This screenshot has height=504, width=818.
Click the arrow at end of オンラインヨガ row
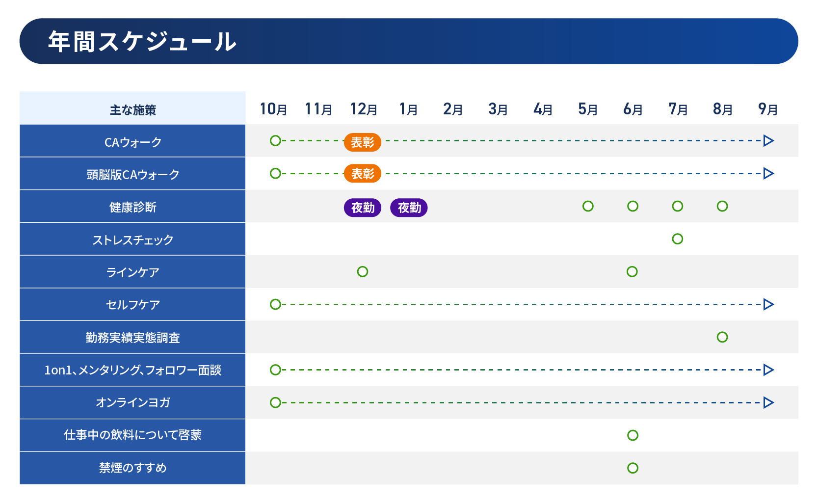point(768,402)
